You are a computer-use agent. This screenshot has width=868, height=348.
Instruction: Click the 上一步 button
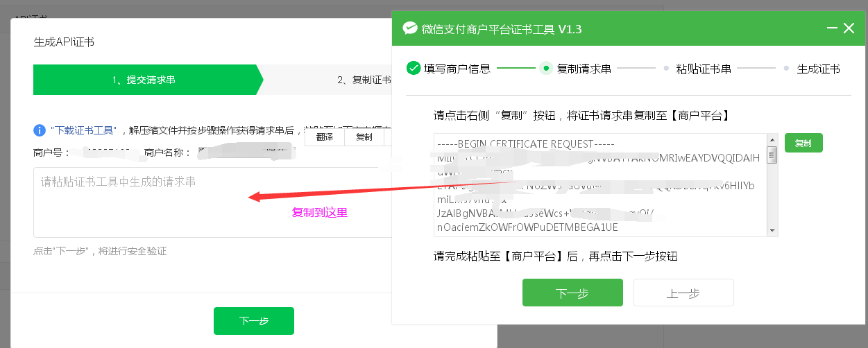683,293
